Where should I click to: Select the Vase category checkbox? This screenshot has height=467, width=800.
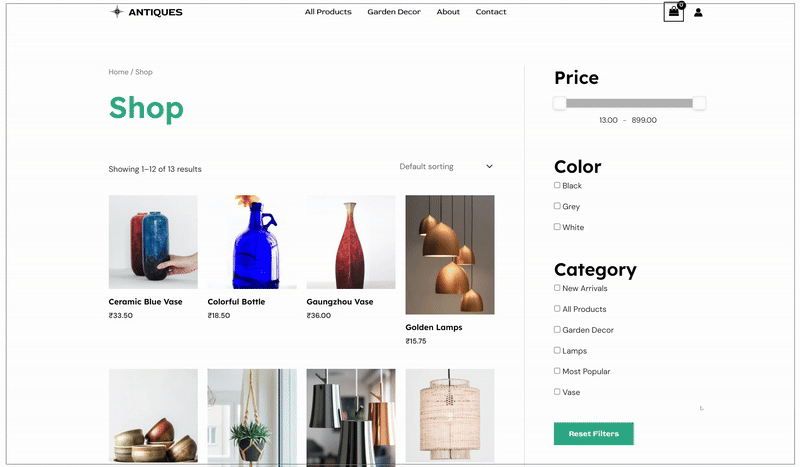pyautogui.click(x=557, y=391)
